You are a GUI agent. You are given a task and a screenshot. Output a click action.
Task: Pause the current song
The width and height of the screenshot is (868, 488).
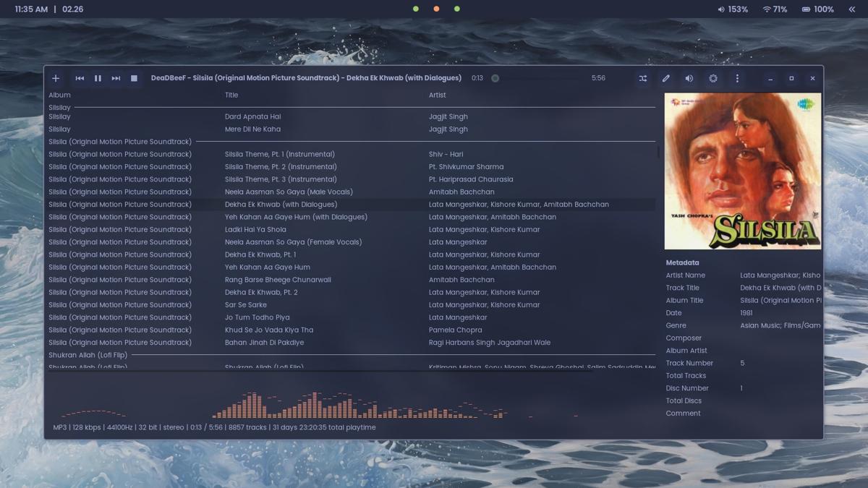coord(98,78)
